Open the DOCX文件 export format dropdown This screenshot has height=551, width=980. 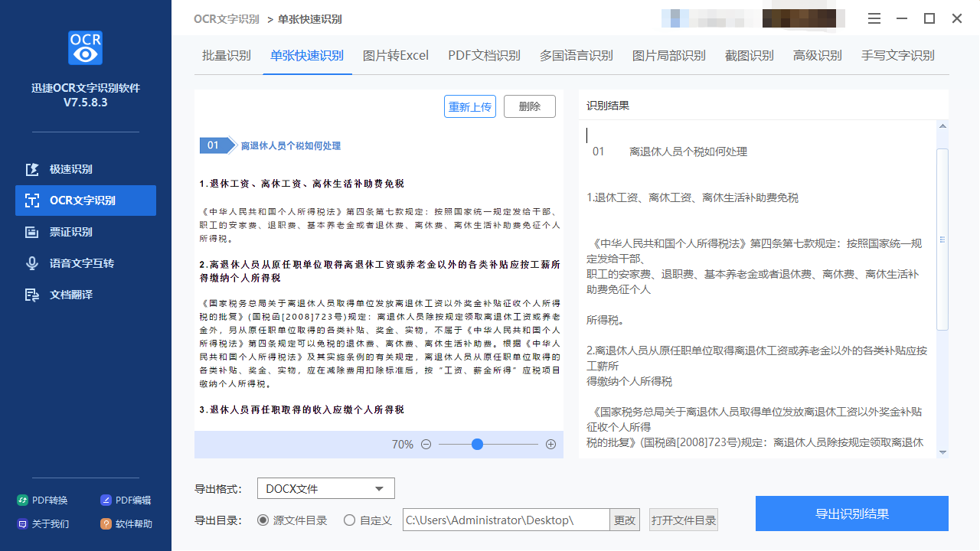point(325,488)
